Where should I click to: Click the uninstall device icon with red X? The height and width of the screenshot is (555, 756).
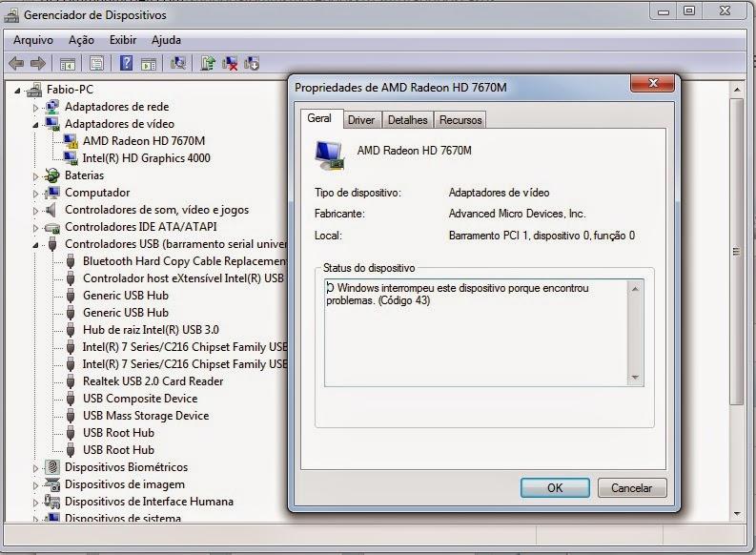(230, 63)
